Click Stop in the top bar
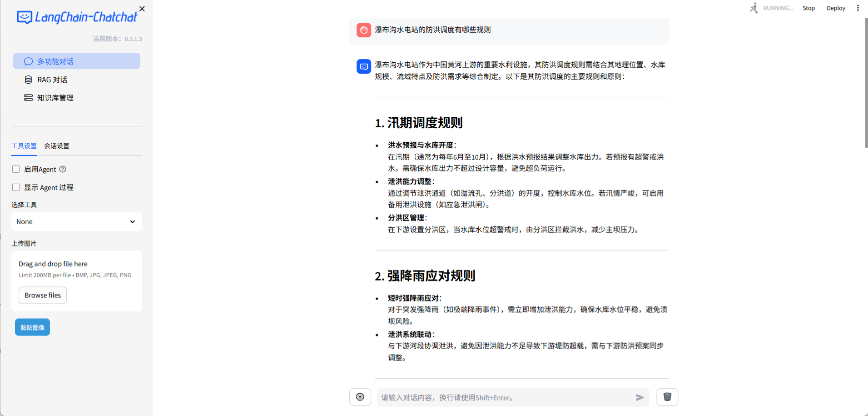The height and width of the screenshot is (416, 868). pos(808,8)
